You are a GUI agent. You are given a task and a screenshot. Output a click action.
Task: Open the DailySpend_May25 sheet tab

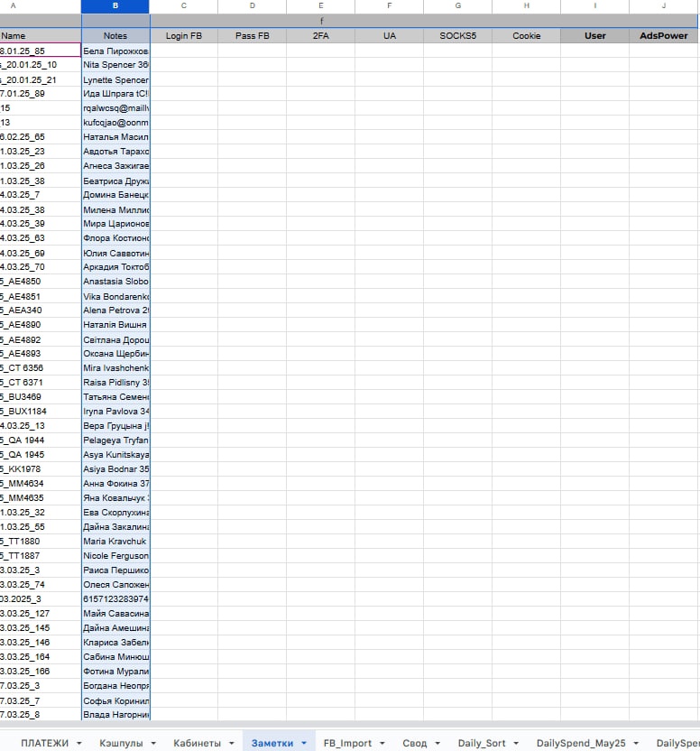(x=580, y=743)
